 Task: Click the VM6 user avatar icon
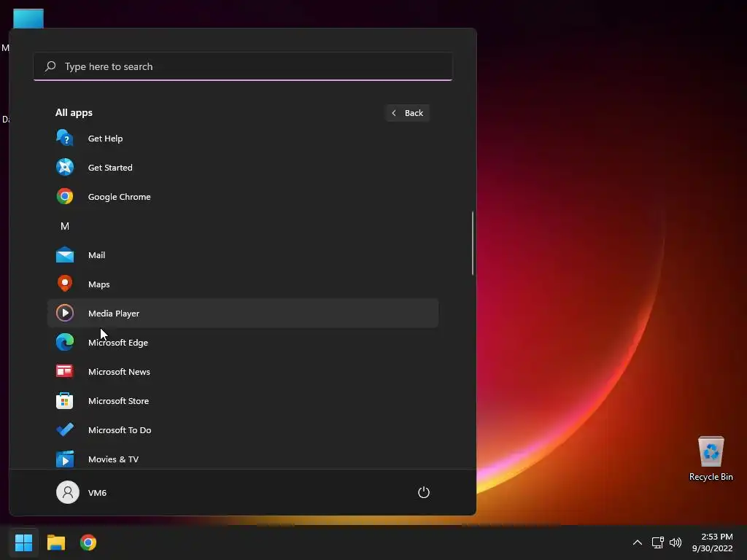tap(68, 492)
